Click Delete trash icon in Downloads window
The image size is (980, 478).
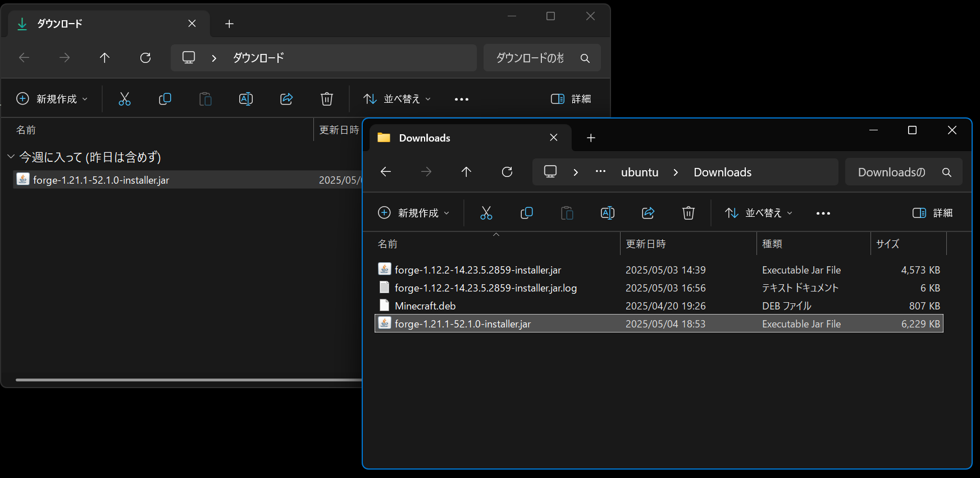pos(689,213)
